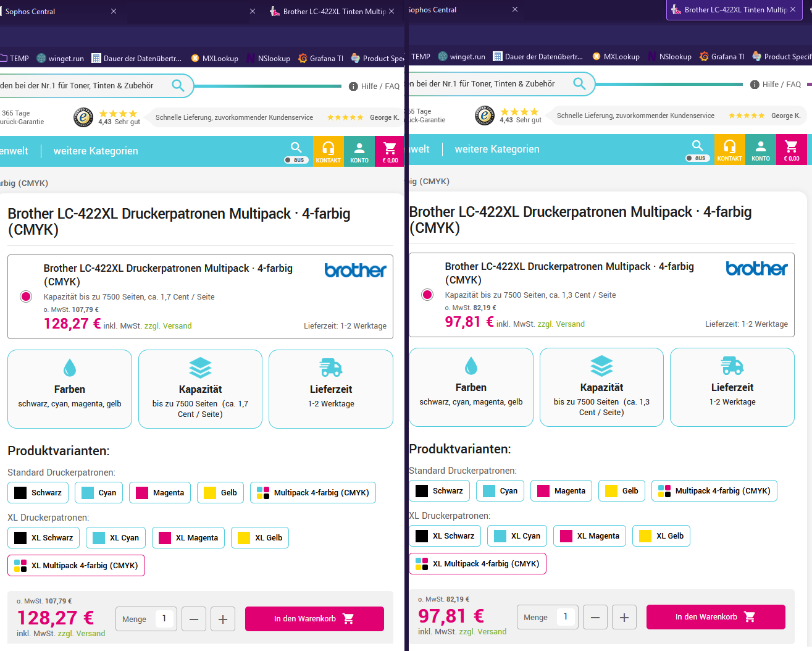
Task: Click Hilfe / FAQ info icon in right window
Action: pyautogui.click(x=755, y=85)
